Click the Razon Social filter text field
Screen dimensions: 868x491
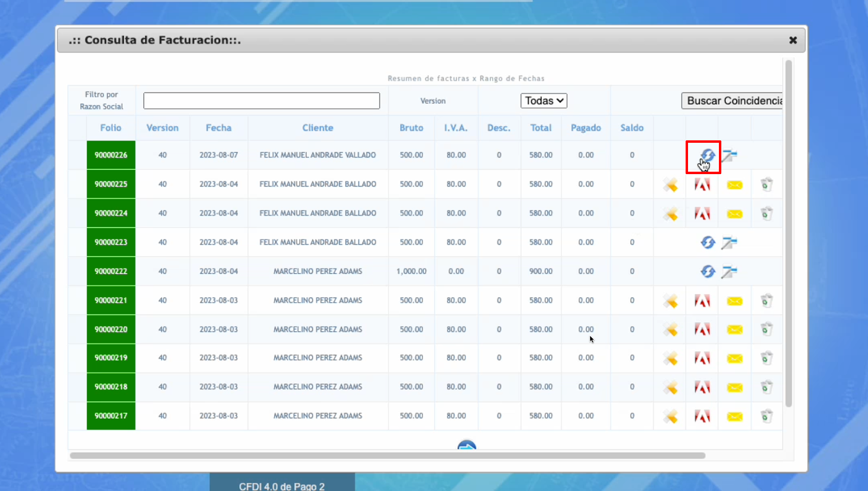262,101
